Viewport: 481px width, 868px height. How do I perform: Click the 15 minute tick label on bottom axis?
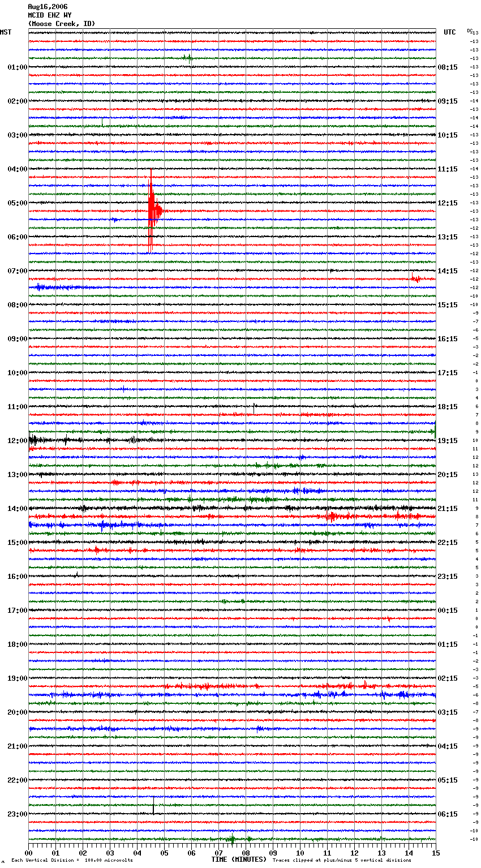click(435, 853)
